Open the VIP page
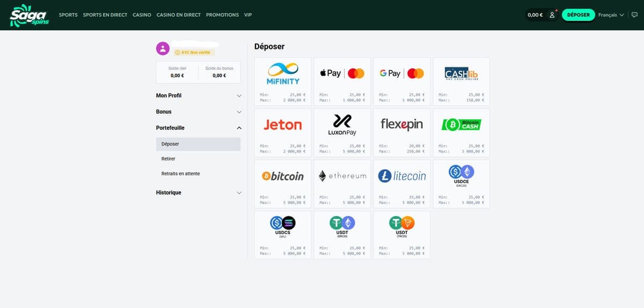This screenshot has height=308, width=644. tap(248, 15)
